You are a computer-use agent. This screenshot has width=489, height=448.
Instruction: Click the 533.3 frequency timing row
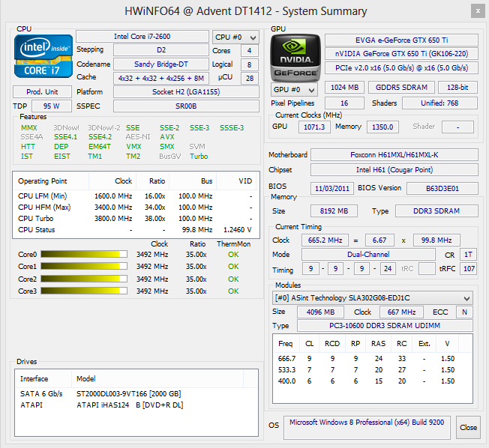tap(372, 370)
